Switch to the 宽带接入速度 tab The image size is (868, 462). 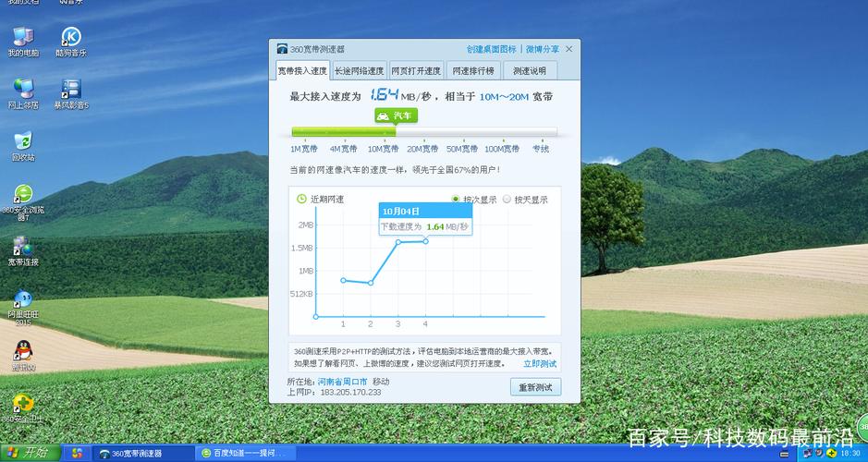[x=302, y=71]
